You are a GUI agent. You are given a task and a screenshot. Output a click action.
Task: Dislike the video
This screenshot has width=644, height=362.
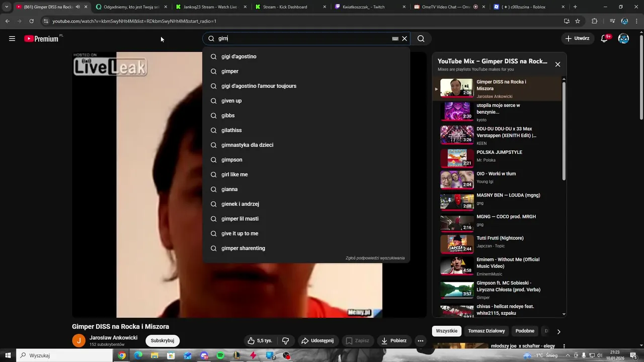286,340
